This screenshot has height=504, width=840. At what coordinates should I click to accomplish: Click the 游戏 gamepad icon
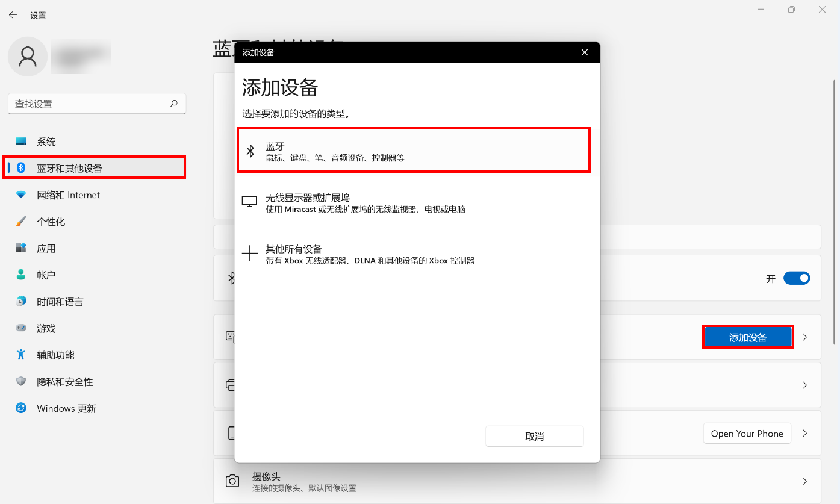(x=21, y=328)
